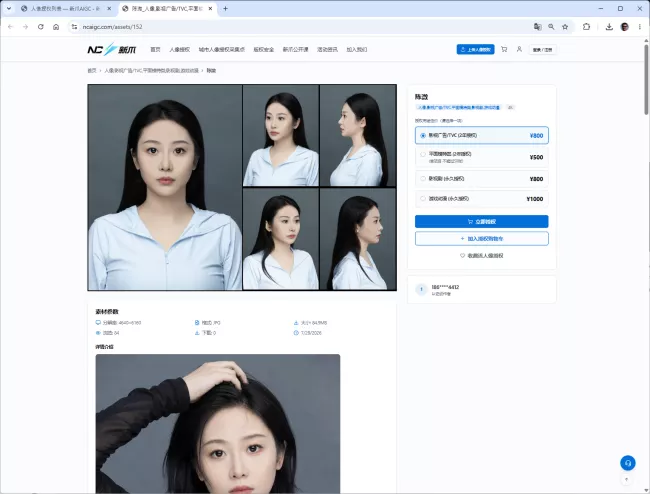The image size is (650, 494).
Task: Open the browser extensions puzzle icon
Action: (x=586, y=27)
